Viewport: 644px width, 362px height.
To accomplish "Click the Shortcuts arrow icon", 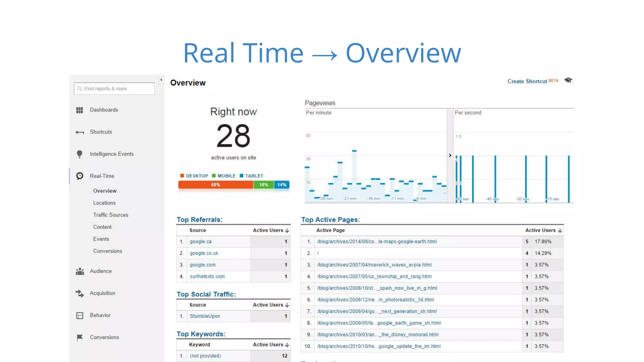I will pos(80,132).
